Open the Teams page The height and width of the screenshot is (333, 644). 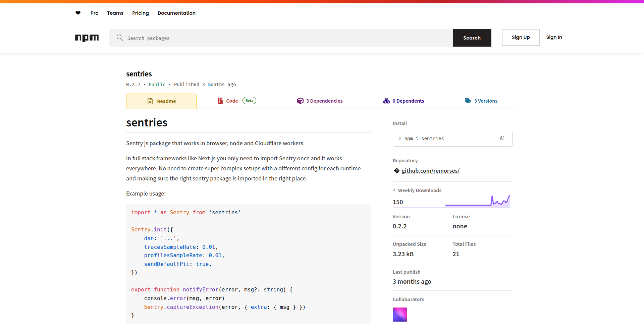[x=115, y=13]
